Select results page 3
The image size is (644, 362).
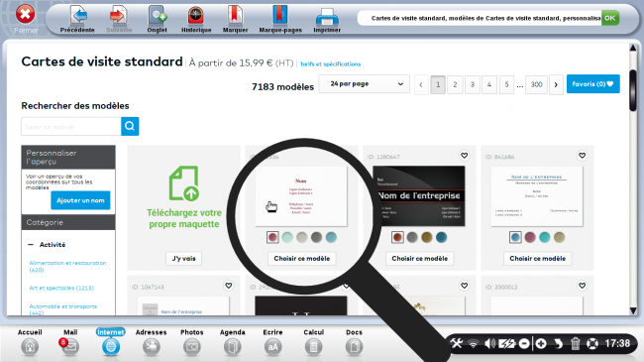click(472, 84)
